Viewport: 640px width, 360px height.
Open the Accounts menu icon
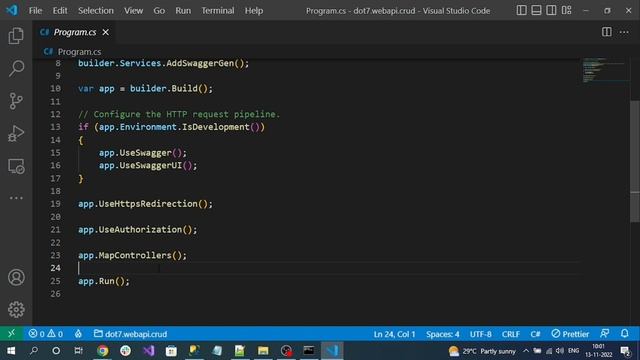tap(16, 278)
